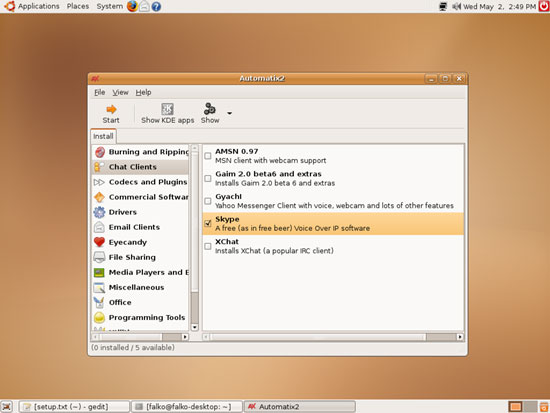The height and width of the screenshot is (413, 550).
Task: Click the XChat package title
Action: click(227, 242)
